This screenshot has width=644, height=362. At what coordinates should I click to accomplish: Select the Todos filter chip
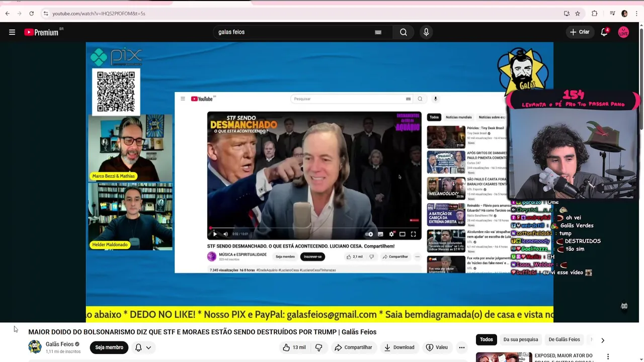point(486,339)
